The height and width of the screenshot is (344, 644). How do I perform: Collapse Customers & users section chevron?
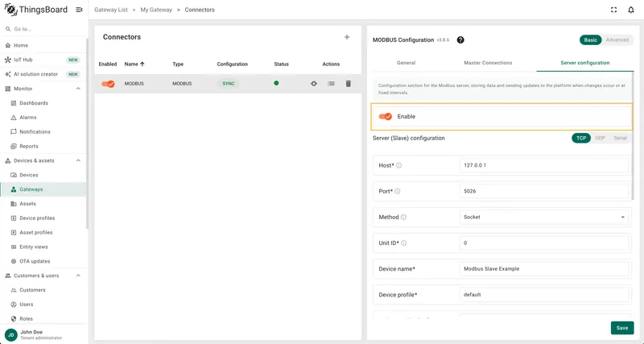coord(78,276)
